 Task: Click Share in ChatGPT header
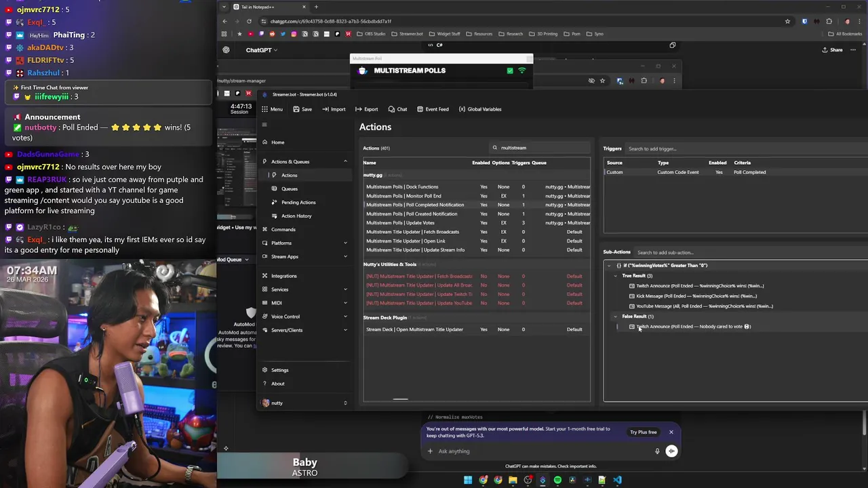[832, 49]
